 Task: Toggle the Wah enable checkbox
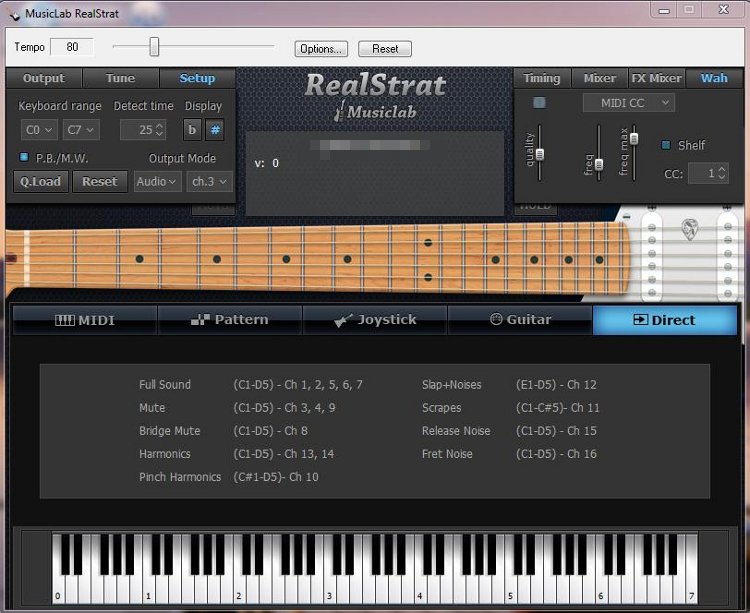(539, 102)
